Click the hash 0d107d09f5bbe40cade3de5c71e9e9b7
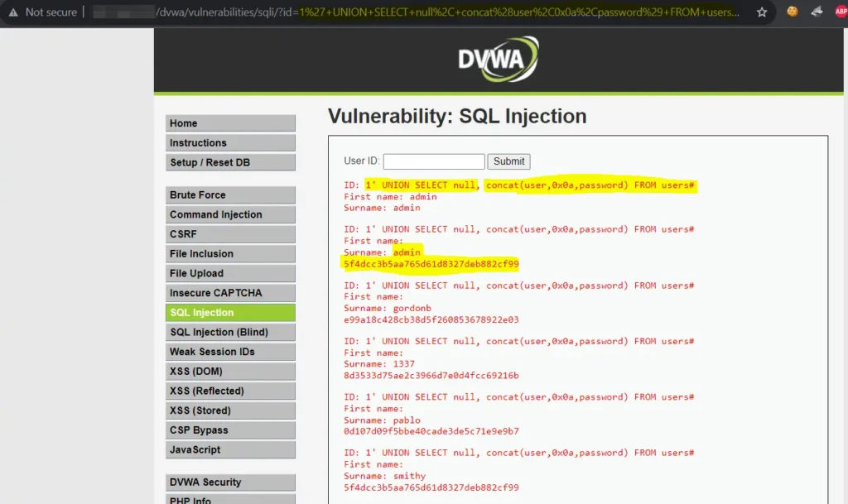Image resolution: width=848 pixels, height=504 pixels. [x=431, y=432]
